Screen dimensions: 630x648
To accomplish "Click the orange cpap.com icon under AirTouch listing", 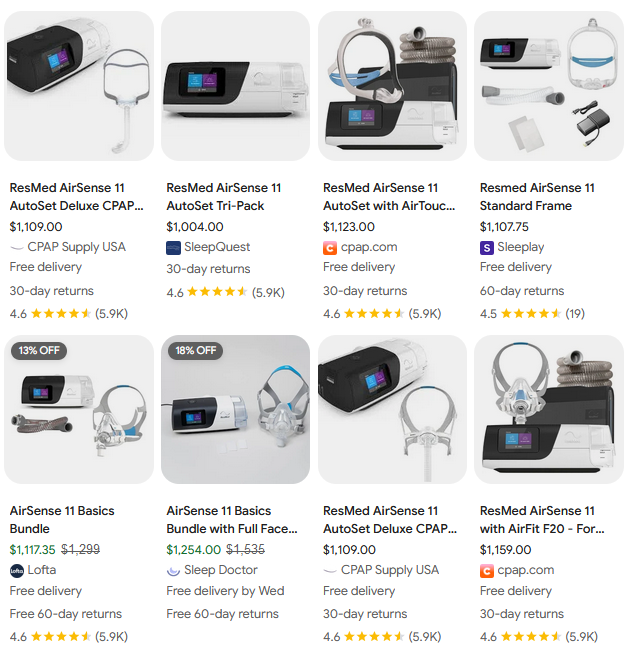I will pos(330,248).
